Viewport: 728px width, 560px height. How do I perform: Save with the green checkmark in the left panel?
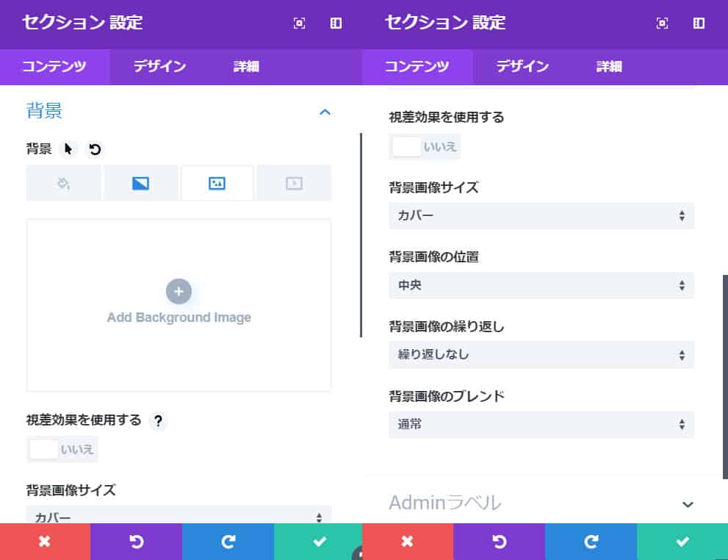point(319,542)
